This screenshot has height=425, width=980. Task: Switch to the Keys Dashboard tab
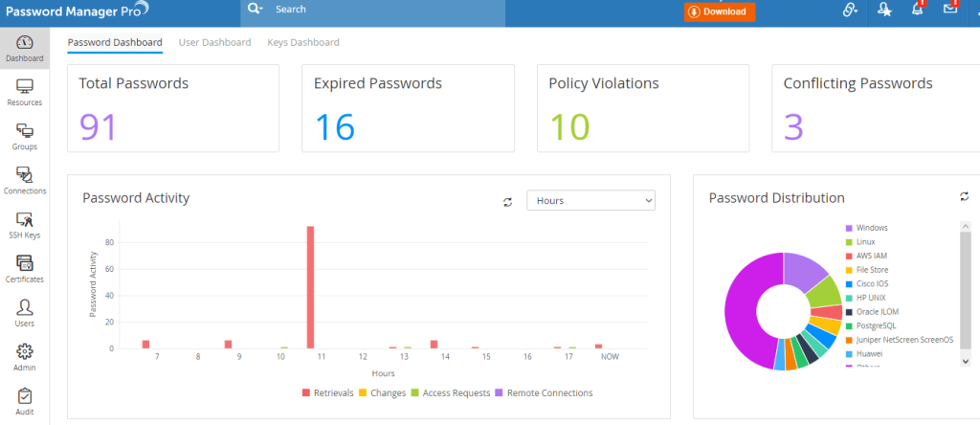[303, 42]
